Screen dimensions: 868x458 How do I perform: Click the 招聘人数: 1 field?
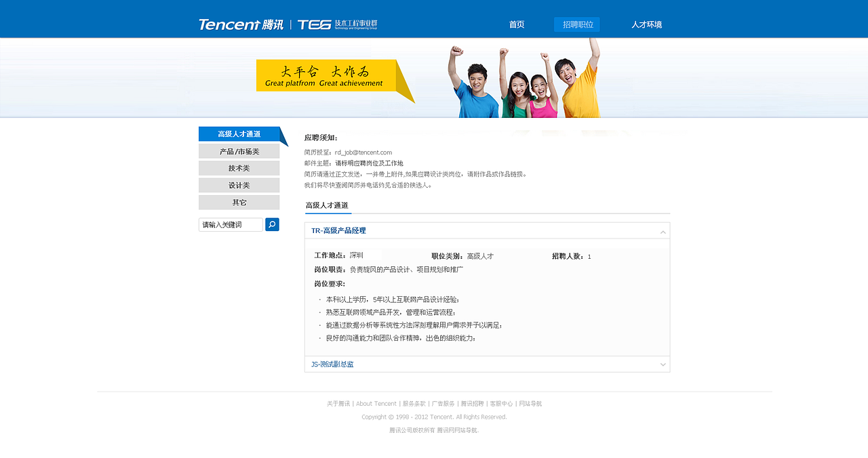tap(572, 256)
